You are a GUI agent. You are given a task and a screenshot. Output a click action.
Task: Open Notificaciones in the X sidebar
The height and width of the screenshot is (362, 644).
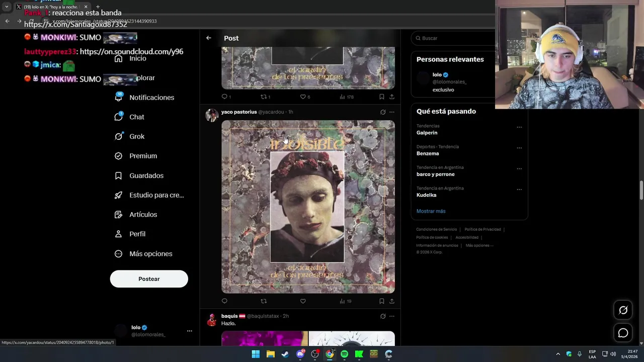click(x=144, y=98)
